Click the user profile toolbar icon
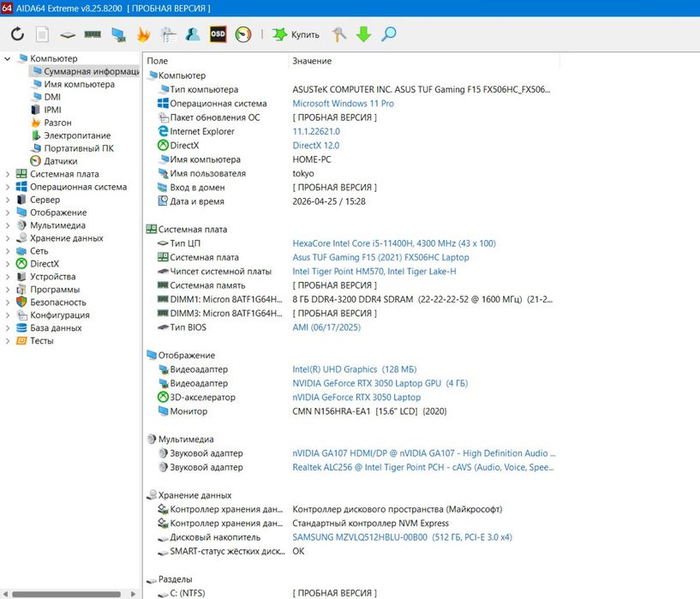Image resolution: width=700 pixels, height=599 pixels. [193, 34]
